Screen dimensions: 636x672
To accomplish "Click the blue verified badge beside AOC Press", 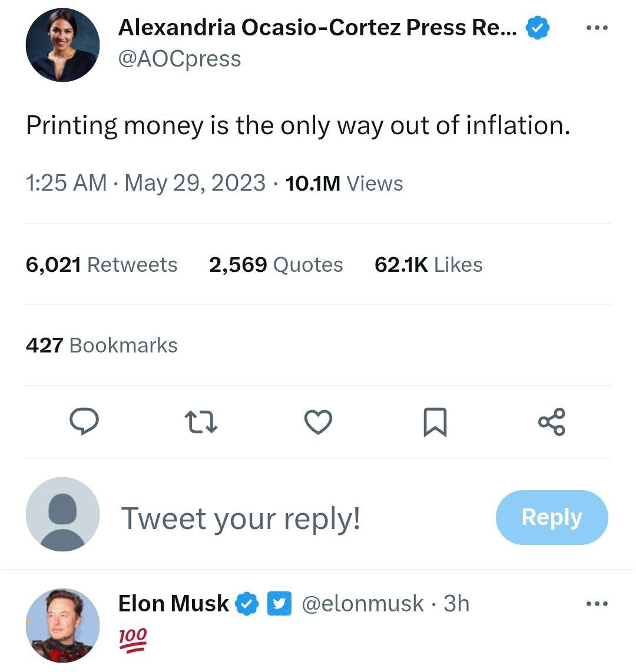I will 537,28.
